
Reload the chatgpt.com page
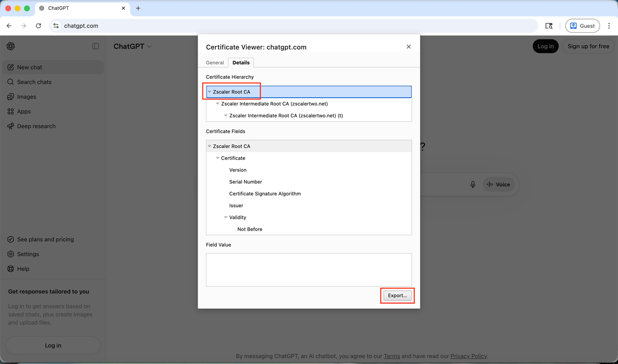tap(38, 26)
